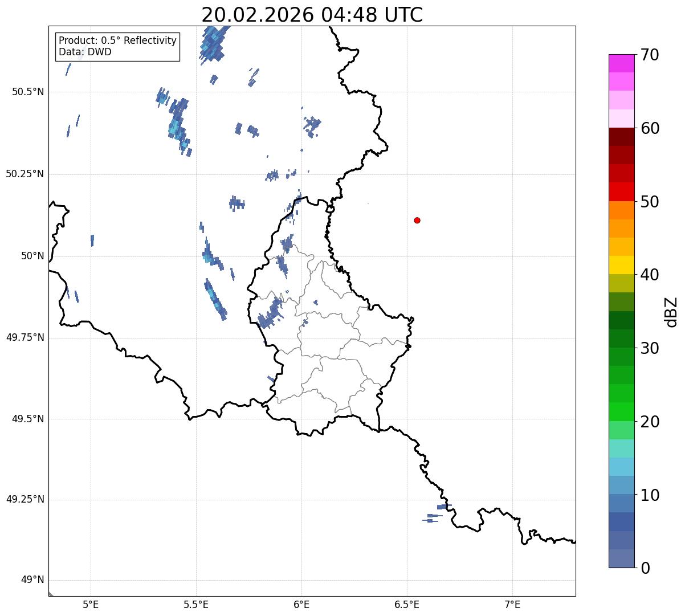This screenshot has width=685, height=616.
Task: Click the 49°N latitude label
Action: tap(32, 581)
